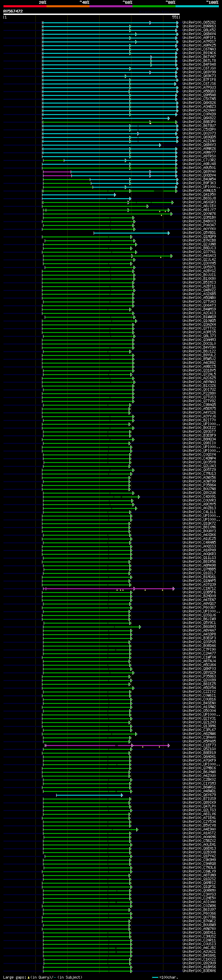Select hit label UniRef100_P60367
This screenshot has width=222, height=980.
(199, 608)
